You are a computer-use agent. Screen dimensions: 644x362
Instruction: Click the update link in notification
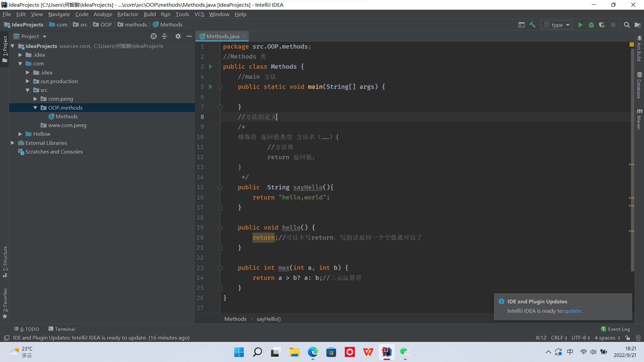[572, 311]
